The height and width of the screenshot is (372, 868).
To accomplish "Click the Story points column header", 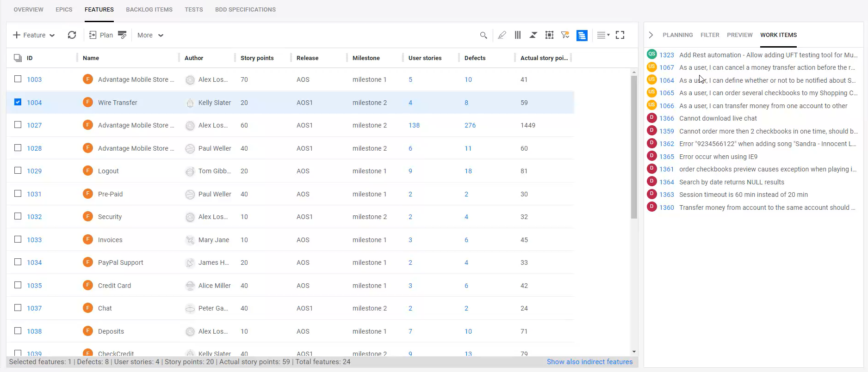I will pyautogui.click(x=257, y=58).
